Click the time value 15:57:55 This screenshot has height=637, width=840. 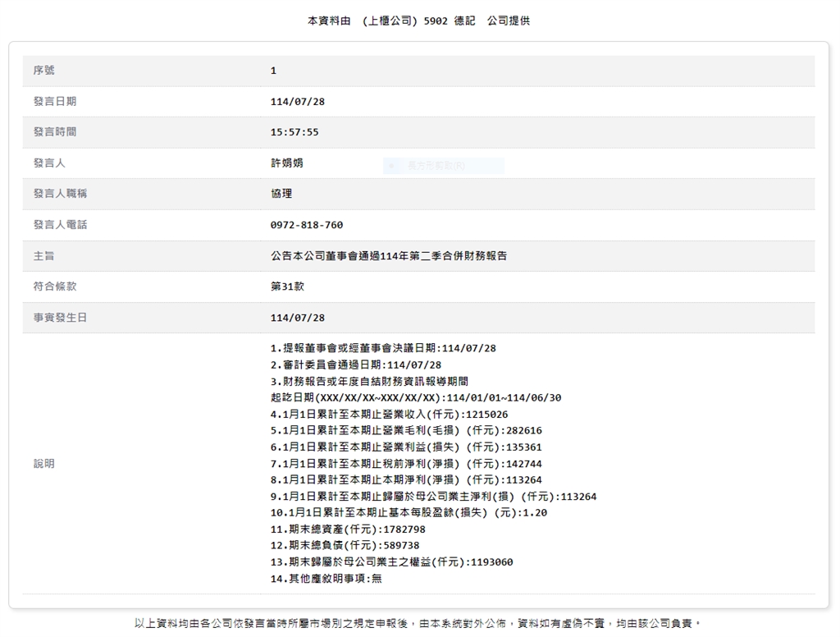tap(294, 132)
